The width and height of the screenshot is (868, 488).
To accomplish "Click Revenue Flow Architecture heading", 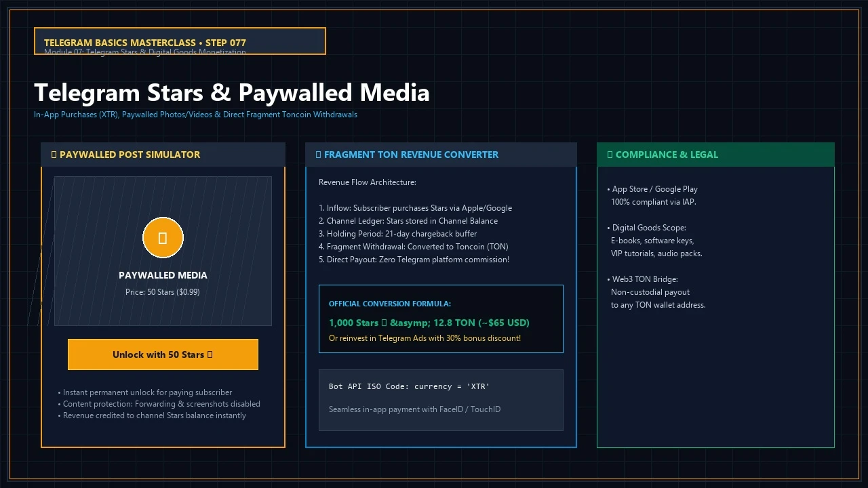I will coord(368,182).
